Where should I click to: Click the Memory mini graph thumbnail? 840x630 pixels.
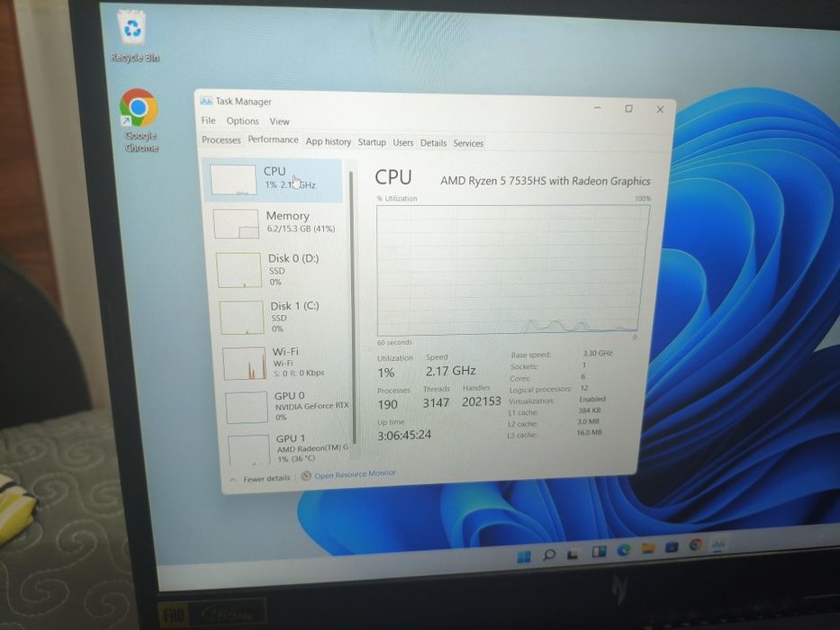tap(236, 223)
